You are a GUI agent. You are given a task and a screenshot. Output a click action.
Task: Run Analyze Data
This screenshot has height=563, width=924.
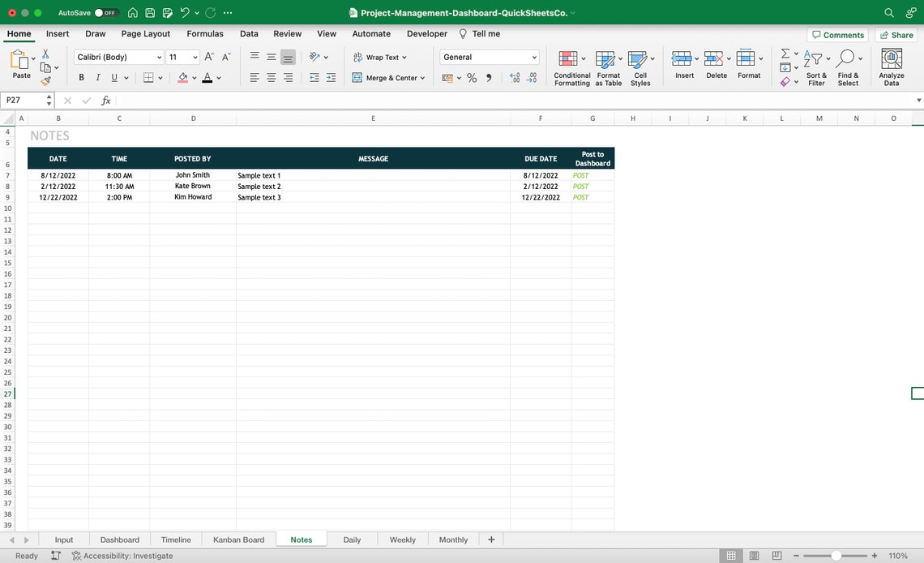[891, 65]
